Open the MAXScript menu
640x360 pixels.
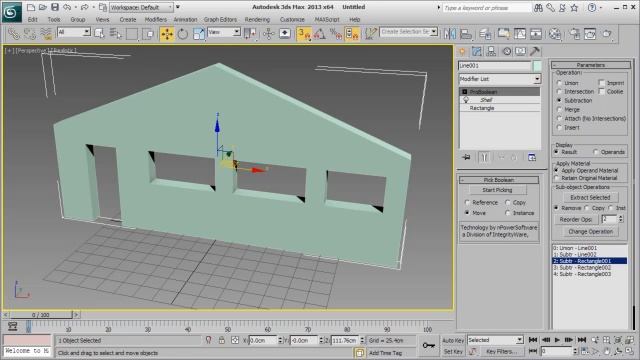[327, 19]
